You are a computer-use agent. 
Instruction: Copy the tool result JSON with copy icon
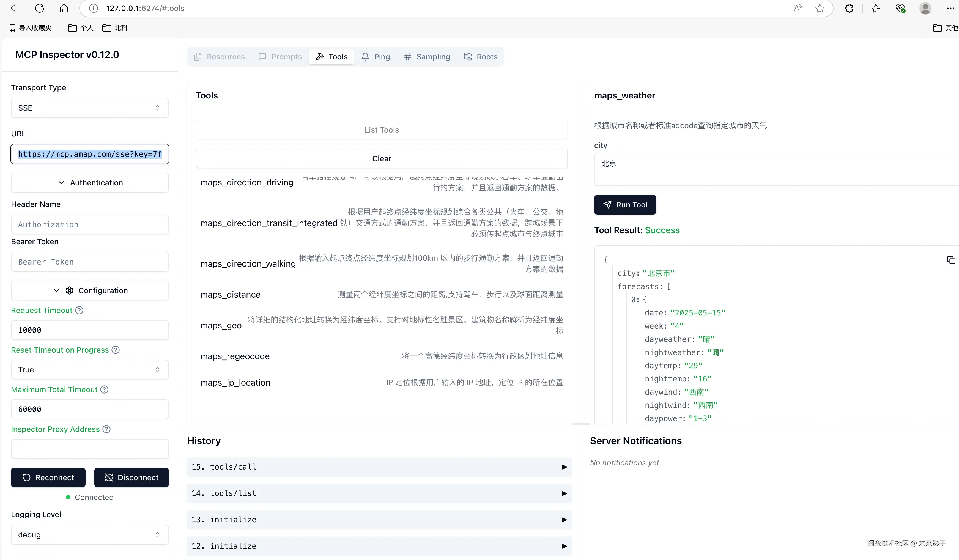coord(951,260)
